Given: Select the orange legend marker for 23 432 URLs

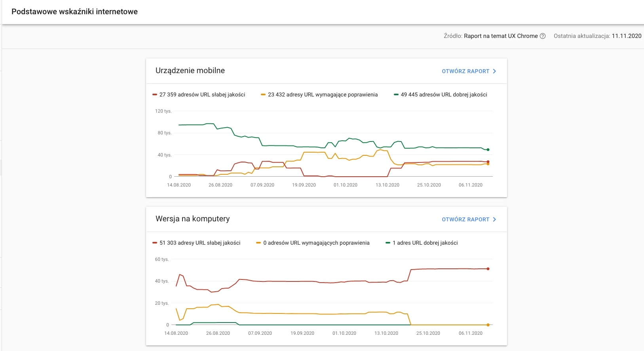Looking at the screenshot, I should coord(263,94).
